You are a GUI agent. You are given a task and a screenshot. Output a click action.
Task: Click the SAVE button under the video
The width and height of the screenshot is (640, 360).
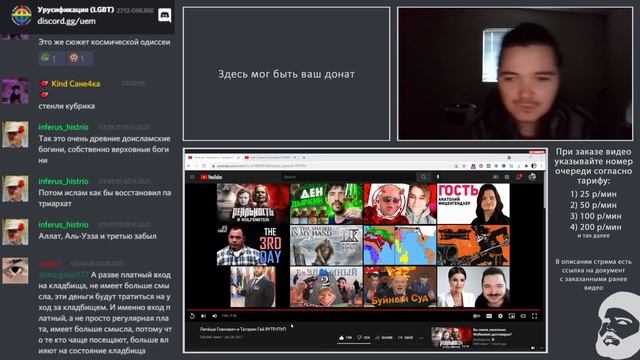click(x=405, y=338)
